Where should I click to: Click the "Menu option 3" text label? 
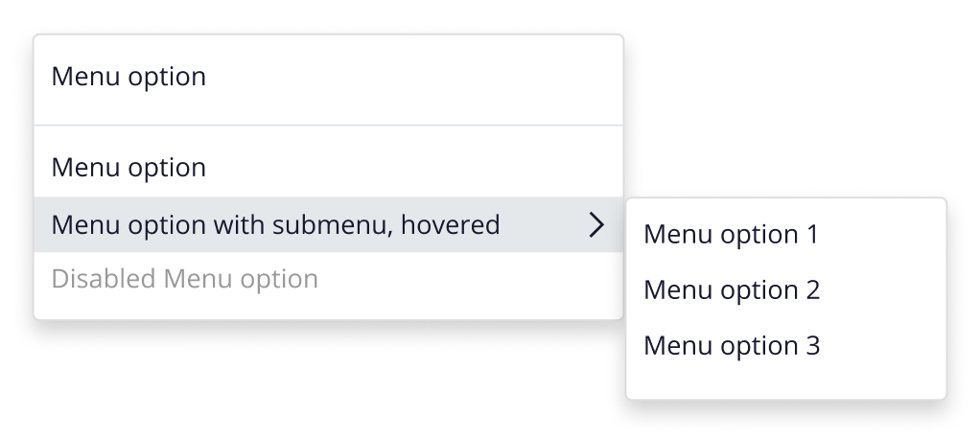click(731, 345)
